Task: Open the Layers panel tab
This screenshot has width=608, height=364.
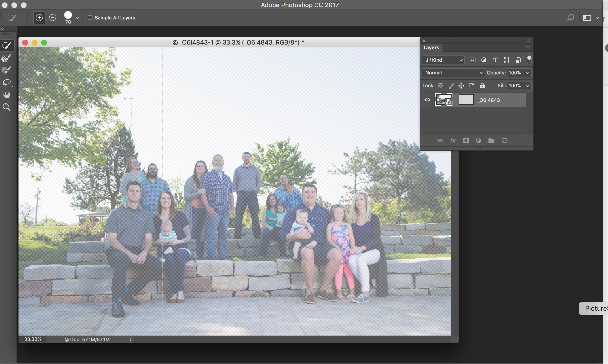Action: pyautogui.click(x=431, y=48)
